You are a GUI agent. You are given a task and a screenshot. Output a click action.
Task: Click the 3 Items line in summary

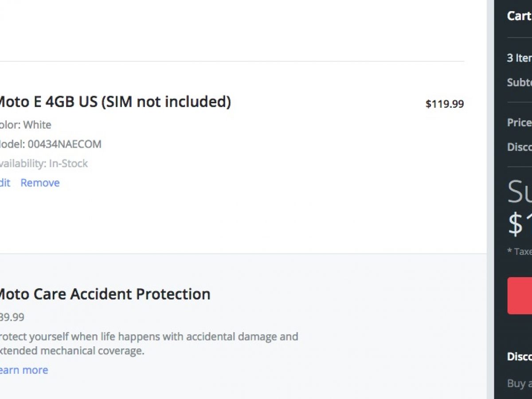pyautogui.click(x=519, y=58)
